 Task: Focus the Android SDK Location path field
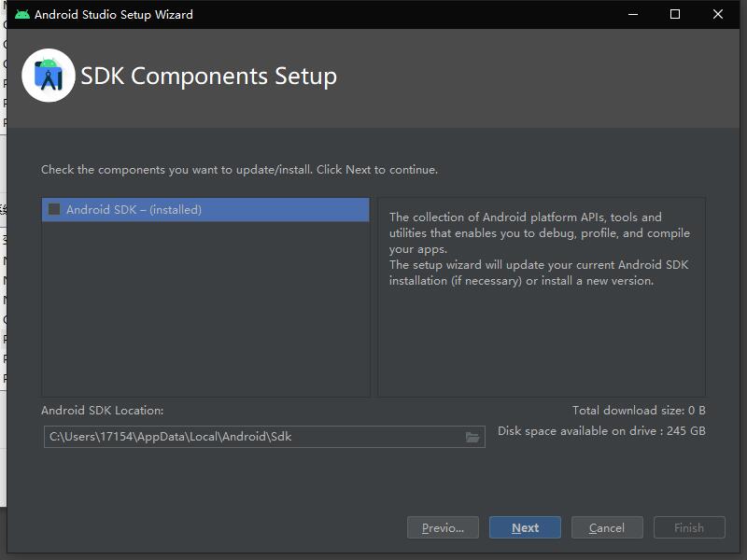click(264, 437)
